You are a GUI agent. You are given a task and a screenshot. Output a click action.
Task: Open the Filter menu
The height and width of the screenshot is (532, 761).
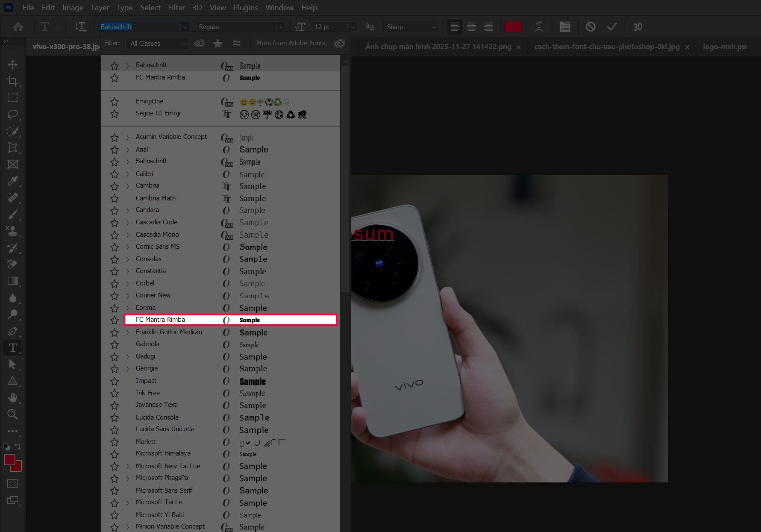click(x=176, y=7)
